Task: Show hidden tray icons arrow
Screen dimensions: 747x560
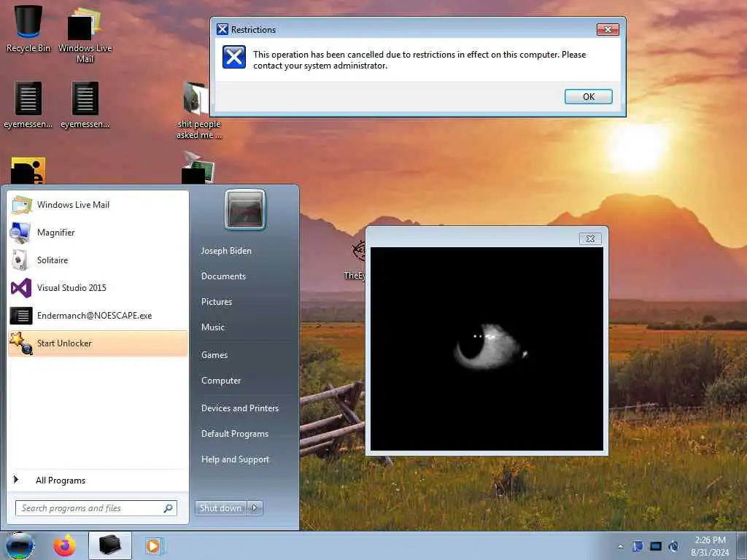Action: pos(620,547)
